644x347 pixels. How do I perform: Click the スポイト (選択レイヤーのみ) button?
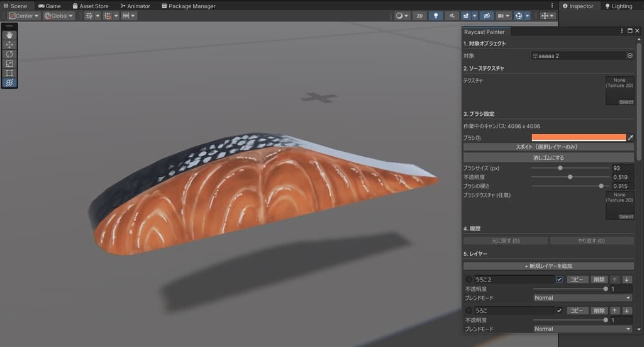pyautogui.click(x=548, y=147)
